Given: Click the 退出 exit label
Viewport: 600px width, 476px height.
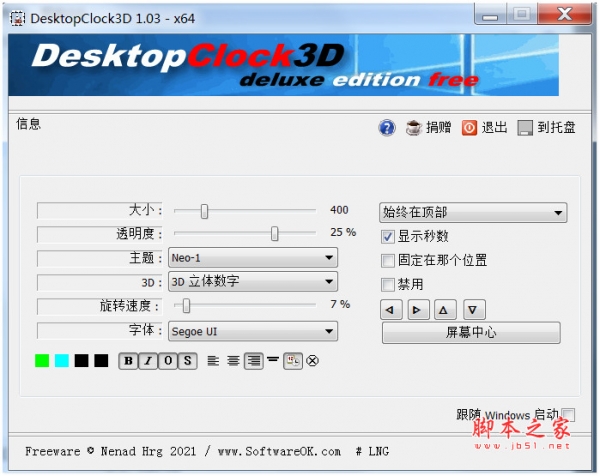Looking at the screenshot, I should [494, 127].
